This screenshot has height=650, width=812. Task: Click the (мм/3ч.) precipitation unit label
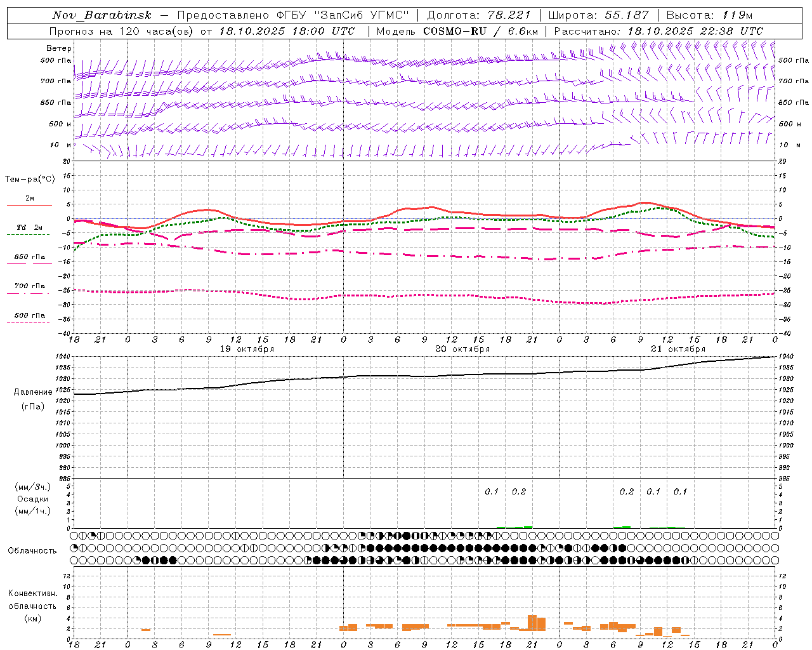pos(33,487)
